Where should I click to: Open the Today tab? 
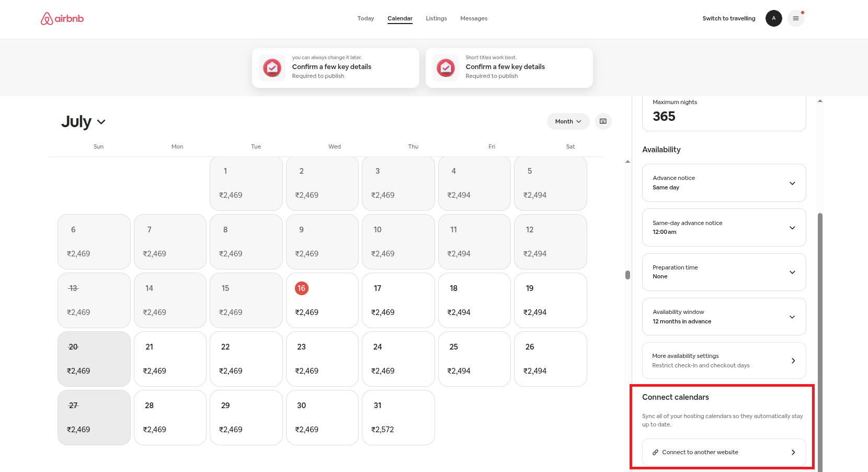[x=366, y=18]
